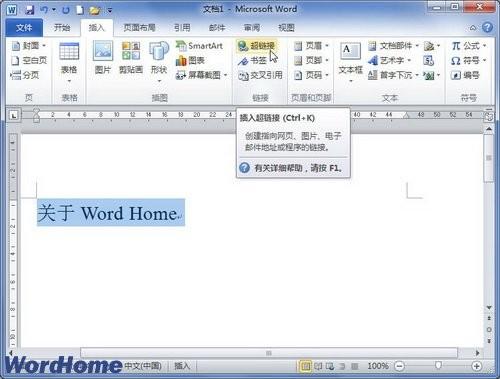Open the 表格 (Table) gallery
This screenshot has width=500, height=379.
point(69,63)
